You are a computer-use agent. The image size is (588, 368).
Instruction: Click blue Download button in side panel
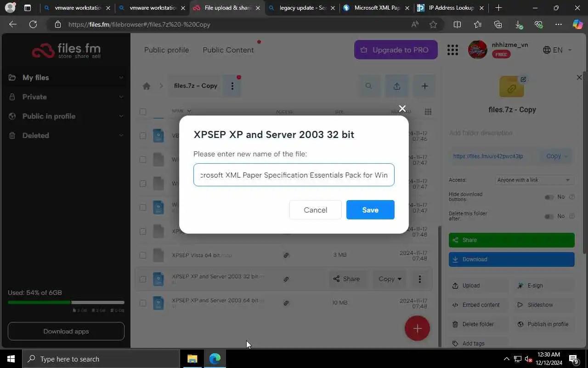pyautogui.click(x=512, y=259)
